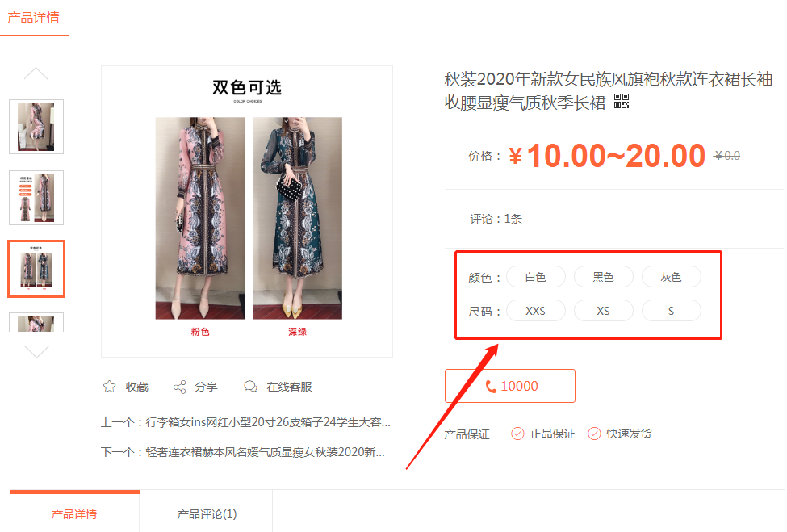This screenshot has width=787, height=532.
Task: Show more thumbnails with down chevron
Action: tap(36, 351)
